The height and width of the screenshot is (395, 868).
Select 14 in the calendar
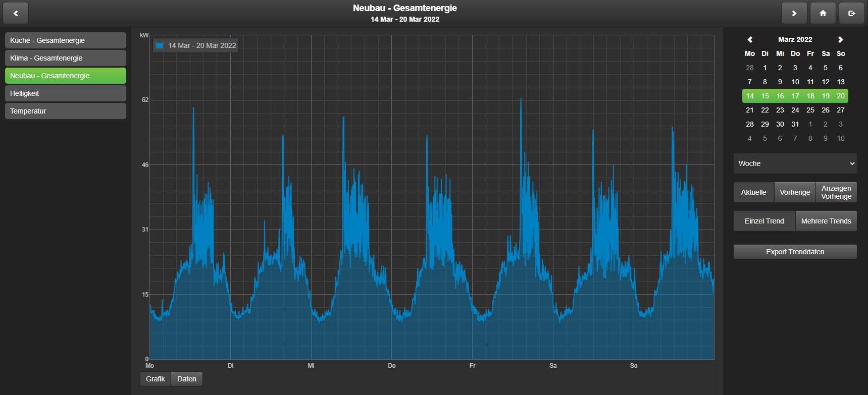(750, 96)
